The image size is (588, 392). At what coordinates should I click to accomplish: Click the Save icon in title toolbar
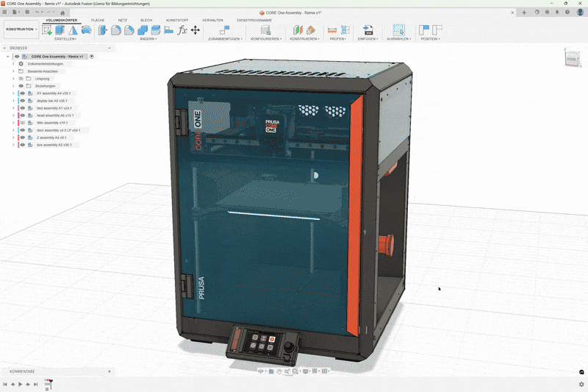tap(27, 12)
